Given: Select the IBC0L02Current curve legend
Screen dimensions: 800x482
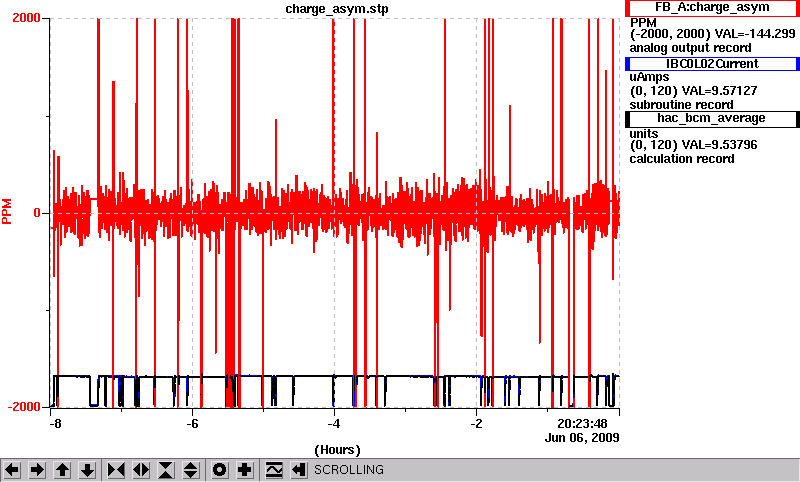Looking at the screenshot, I should pos(712,64).
